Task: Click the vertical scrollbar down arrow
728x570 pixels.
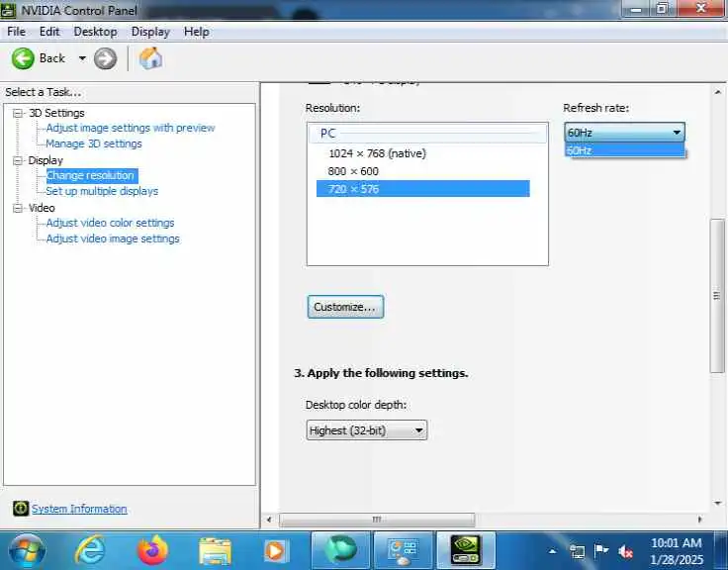Action: coord(717,503)
